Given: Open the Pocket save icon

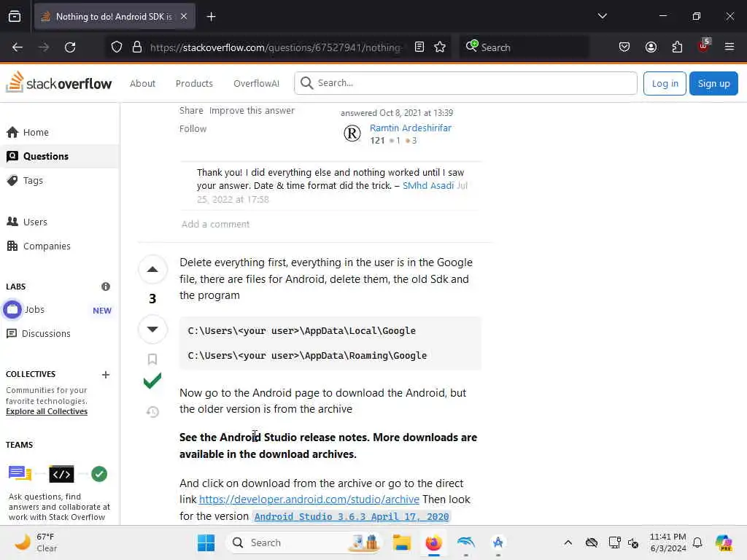Looking at the screenshot, I should [x=624, y=47].
